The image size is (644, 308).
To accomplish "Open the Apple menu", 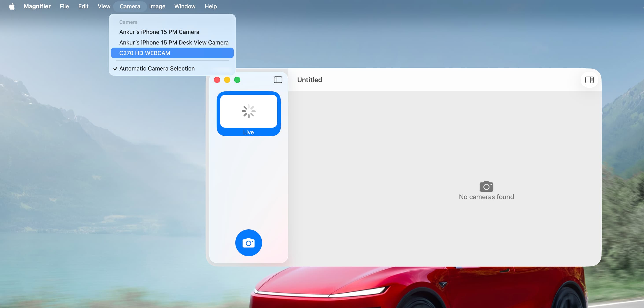I will click(x=12, y=6).
